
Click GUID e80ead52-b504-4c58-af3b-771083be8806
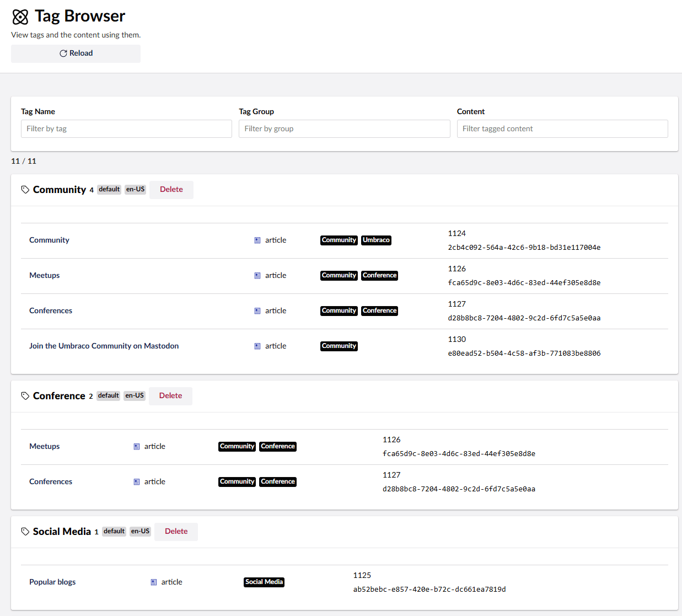(x=524, y=353)
